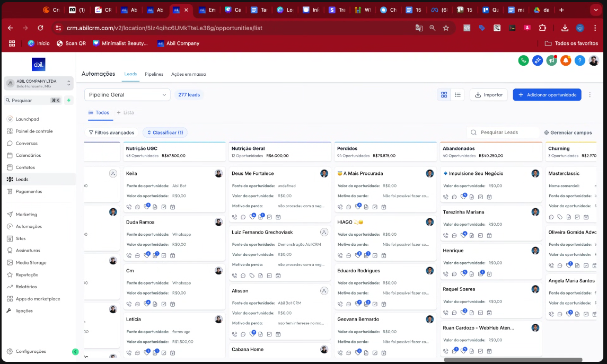
Task: Open the Pipeline Geral dropdown
Action: pos(127,95)
